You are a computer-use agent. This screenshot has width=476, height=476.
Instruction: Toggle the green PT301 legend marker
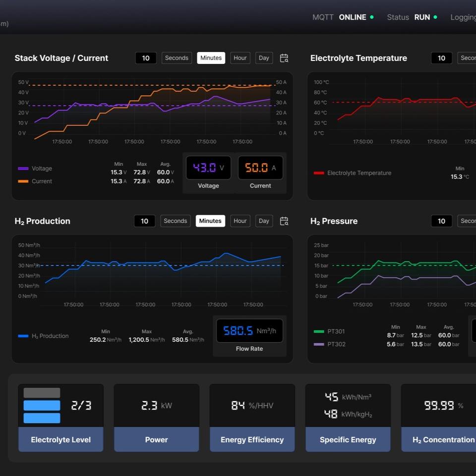point(319,332)
